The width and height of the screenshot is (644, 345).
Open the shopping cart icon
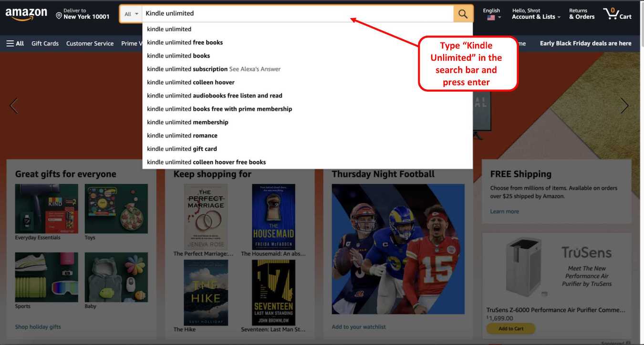(x=617, y=13)
